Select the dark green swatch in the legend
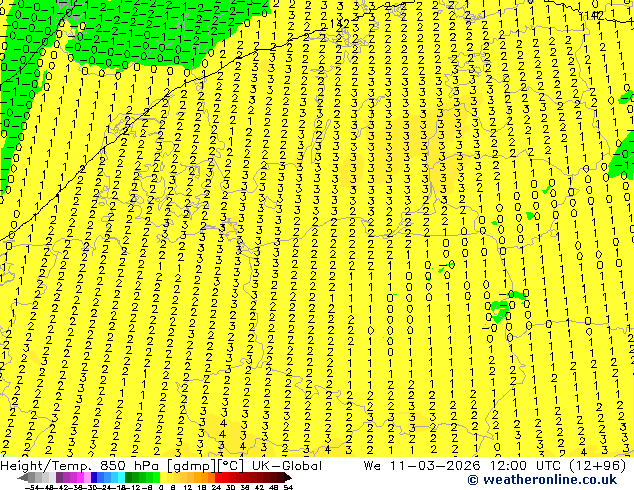Screen dimensions: 634x490 tap(129, 477)
